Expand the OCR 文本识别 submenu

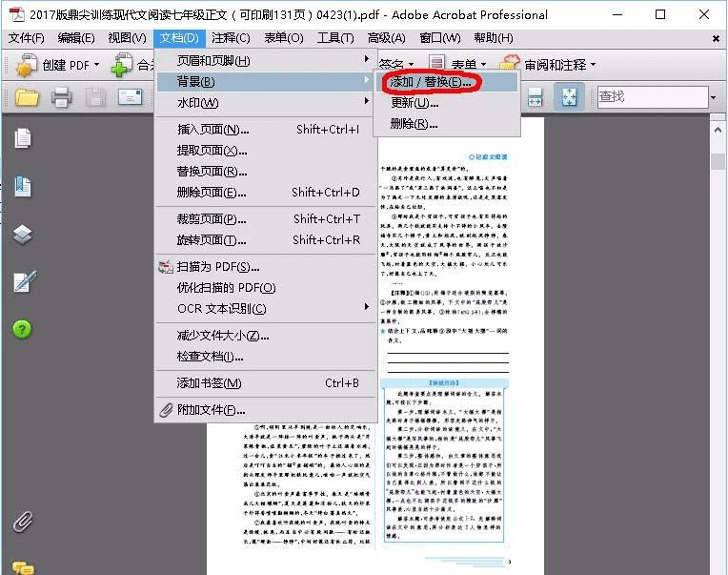pyautogui.click(x=266, y=308)
